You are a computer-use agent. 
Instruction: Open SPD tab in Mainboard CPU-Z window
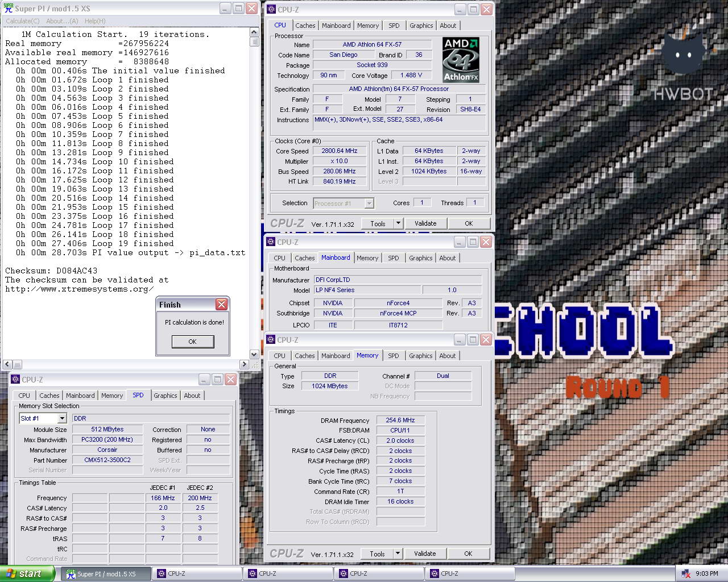pos(394,258)
